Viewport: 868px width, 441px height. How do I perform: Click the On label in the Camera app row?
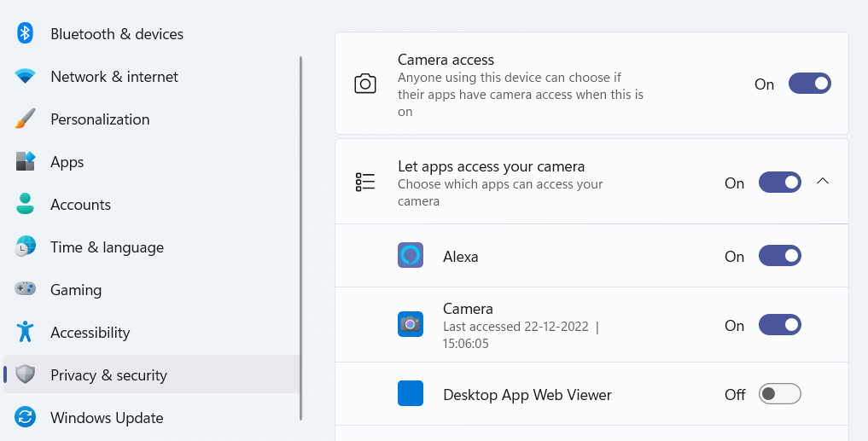tap(734, 325)
